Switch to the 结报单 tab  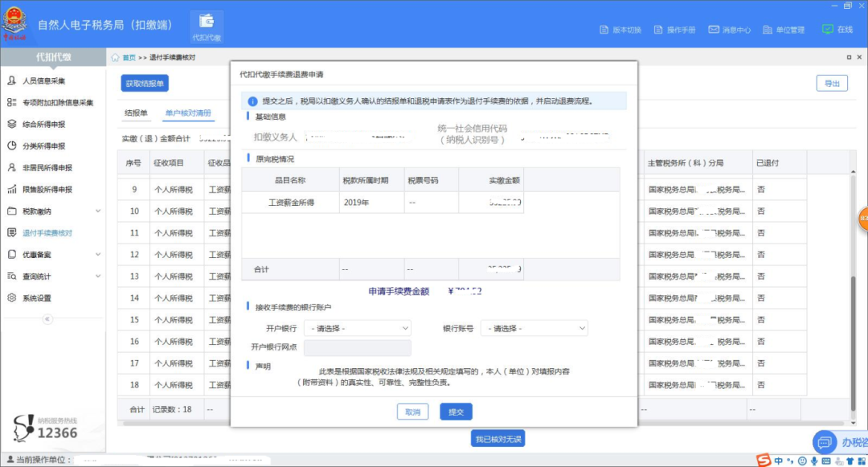(136, 113)
